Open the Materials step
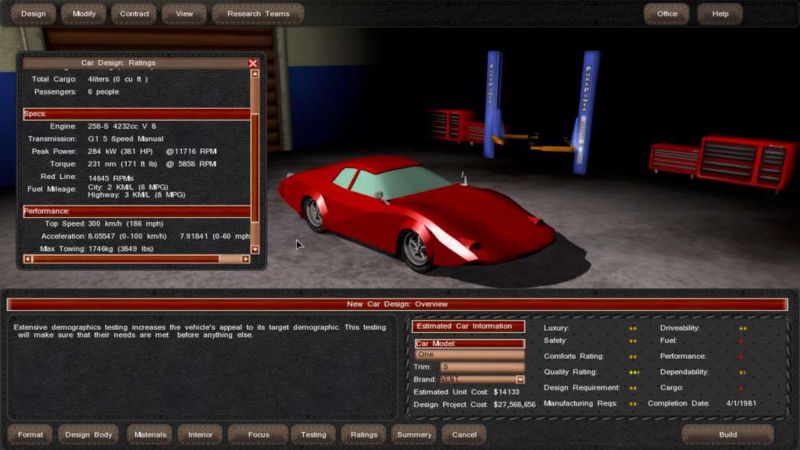 (x=149, y=435)
